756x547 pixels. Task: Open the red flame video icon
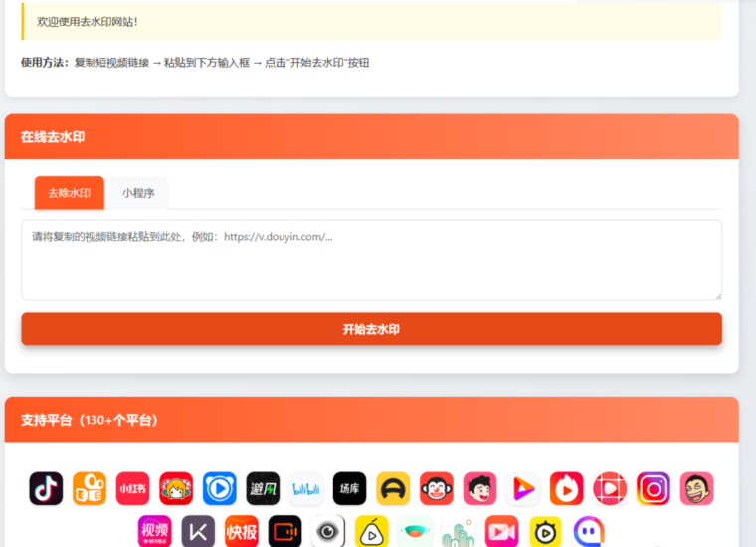[x=567, y=488]
